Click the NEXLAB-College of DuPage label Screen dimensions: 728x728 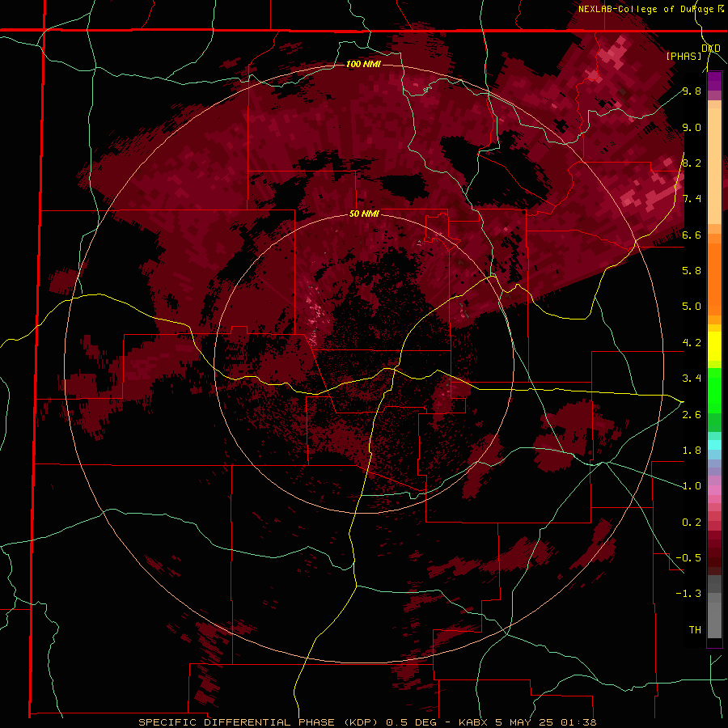[x=646, y=9]
